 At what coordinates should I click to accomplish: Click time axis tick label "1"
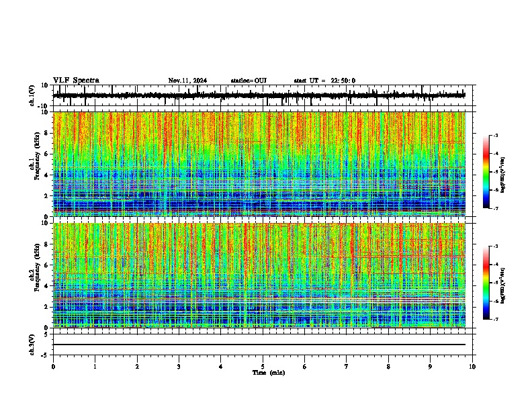pyautogui.click(x=95, y=367)
